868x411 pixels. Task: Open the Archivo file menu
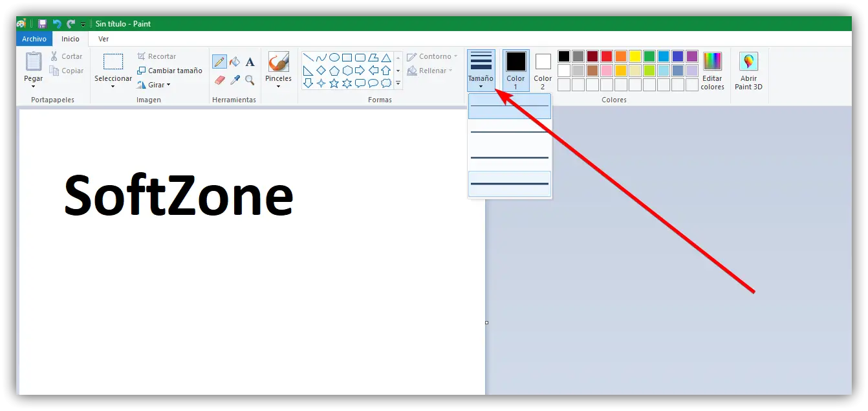point(34,39)
